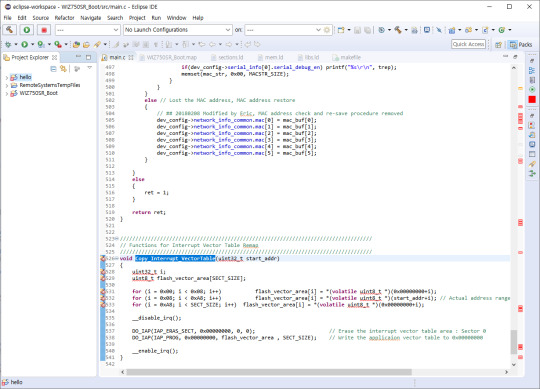Click the vertical scrollbar down arrow
Image resolution: width=540 pixels, height=389 pixels.
(513, 364)
